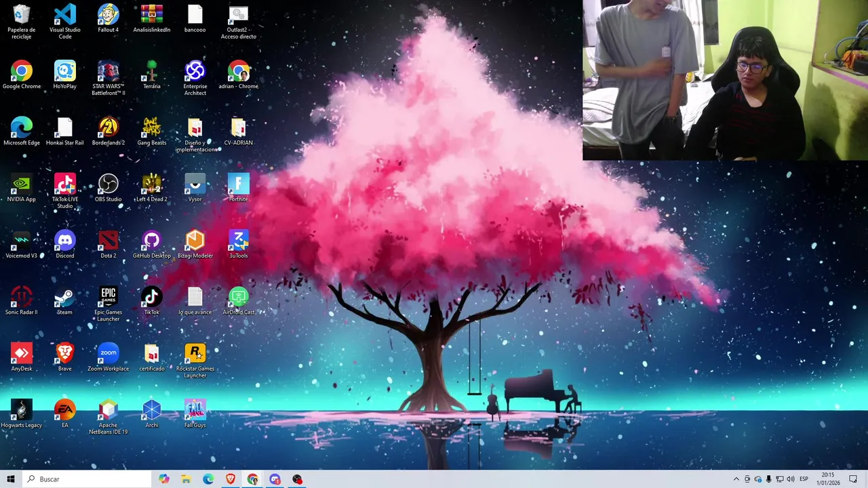Switch to Brave in the taskbar
868x488 pixels.
(231, 479)
